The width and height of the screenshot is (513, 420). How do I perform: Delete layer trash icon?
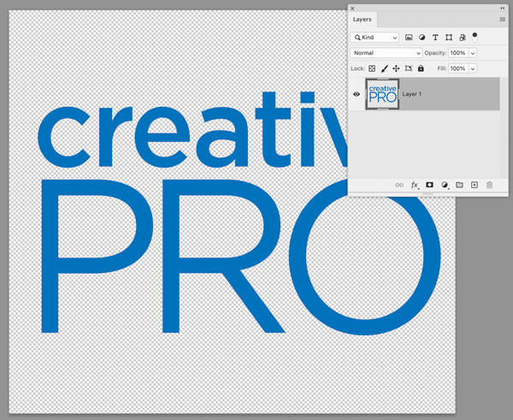(x=489, y=186)
